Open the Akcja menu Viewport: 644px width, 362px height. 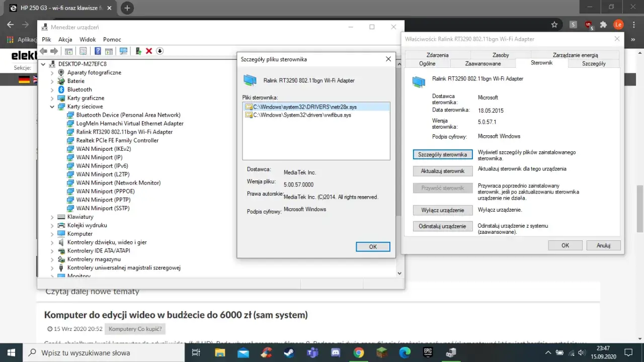(65, 39)
